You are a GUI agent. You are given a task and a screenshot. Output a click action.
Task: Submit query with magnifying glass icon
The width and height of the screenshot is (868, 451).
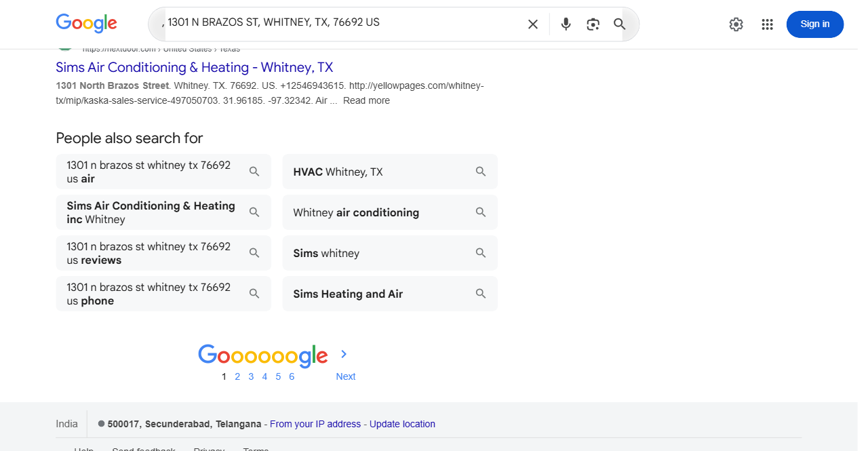[x=619, y=24]
